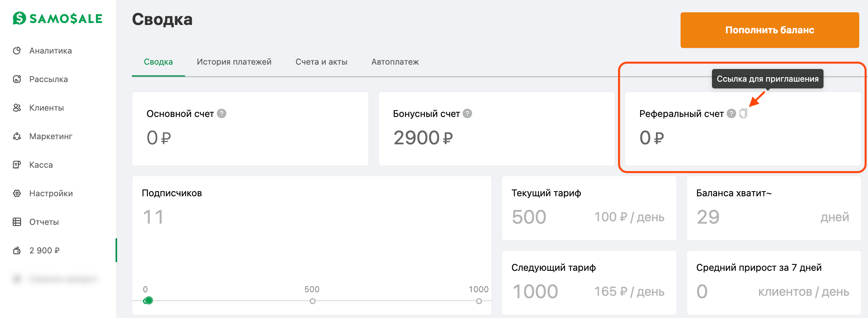Viewport: 868px width, 318px height.
Task: Click the 100 ₽ / день rate
Action: click(x=629, y=217)
